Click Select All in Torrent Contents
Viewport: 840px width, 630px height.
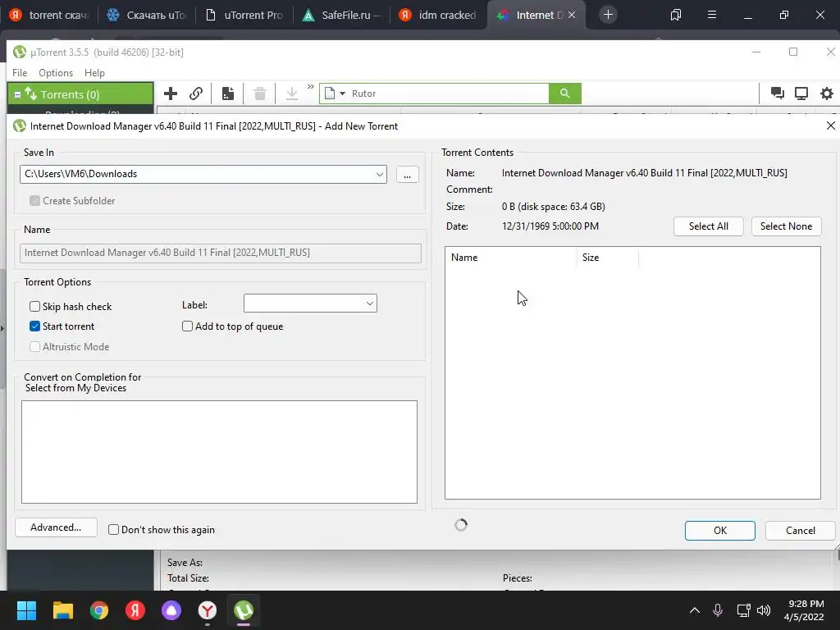click(x=708, y=226)
